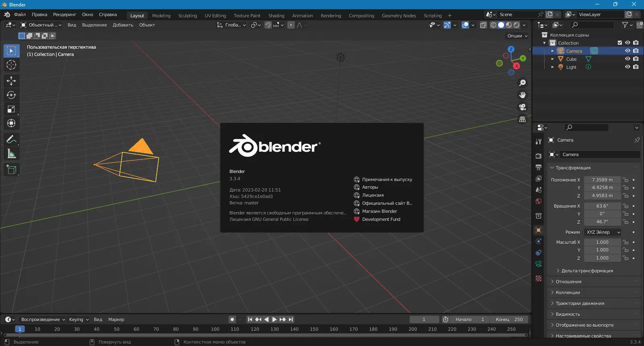The width and height of the screenshot is (644, 346).
Task: Click the Вращение Z value slider
Action: [602, 222]
